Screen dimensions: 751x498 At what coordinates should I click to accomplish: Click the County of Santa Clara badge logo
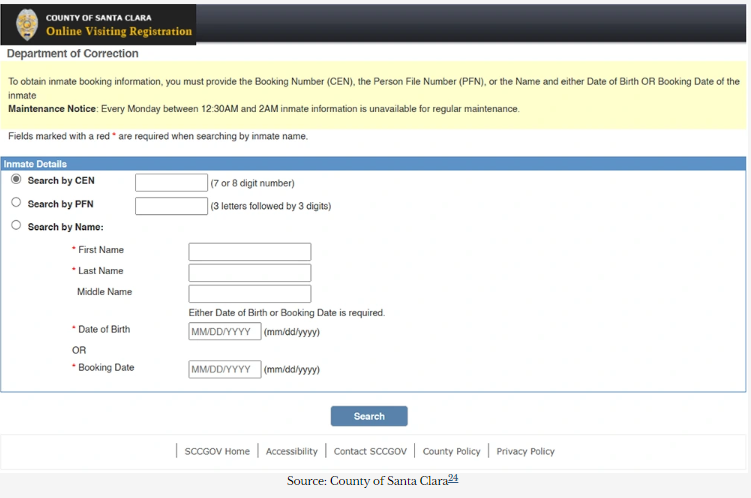coord(24,25)
